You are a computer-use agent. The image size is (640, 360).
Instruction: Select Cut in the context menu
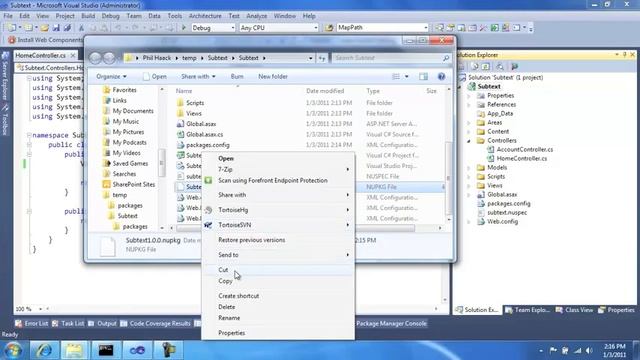[x=278, y=270]
